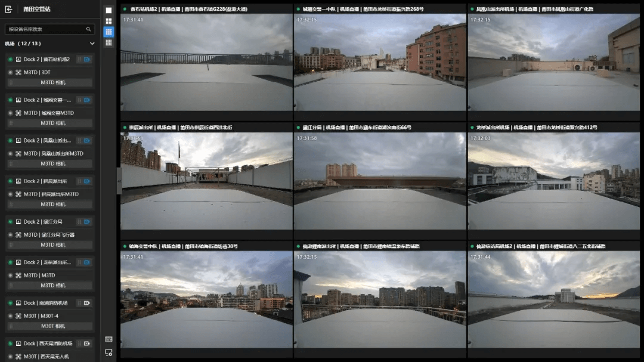Viewport: 644px width, 362px height.
Task: Click the drag handle on Dock 南浦消防机场
Action: tap(79, 303)
